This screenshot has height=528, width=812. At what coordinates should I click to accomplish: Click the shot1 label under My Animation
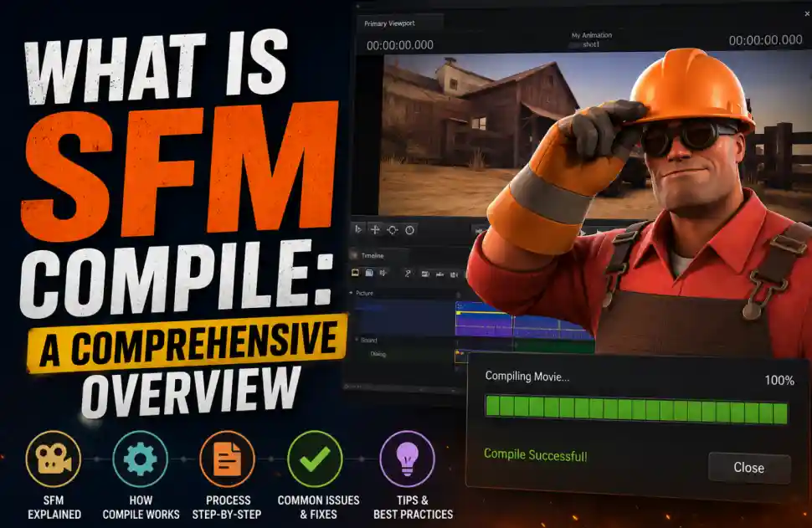point(591,44)
